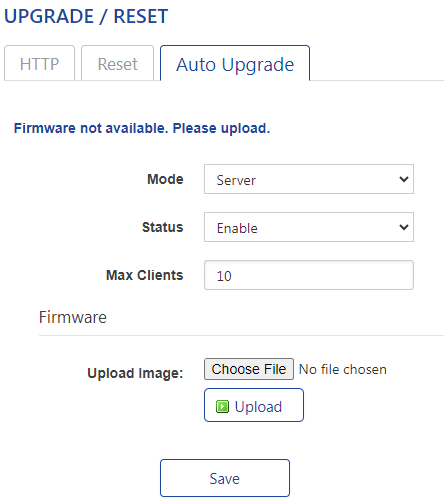This screenshot has height=503, width=444.
Task: Click the Status dropdown chevron arrow
Action: 404,227
